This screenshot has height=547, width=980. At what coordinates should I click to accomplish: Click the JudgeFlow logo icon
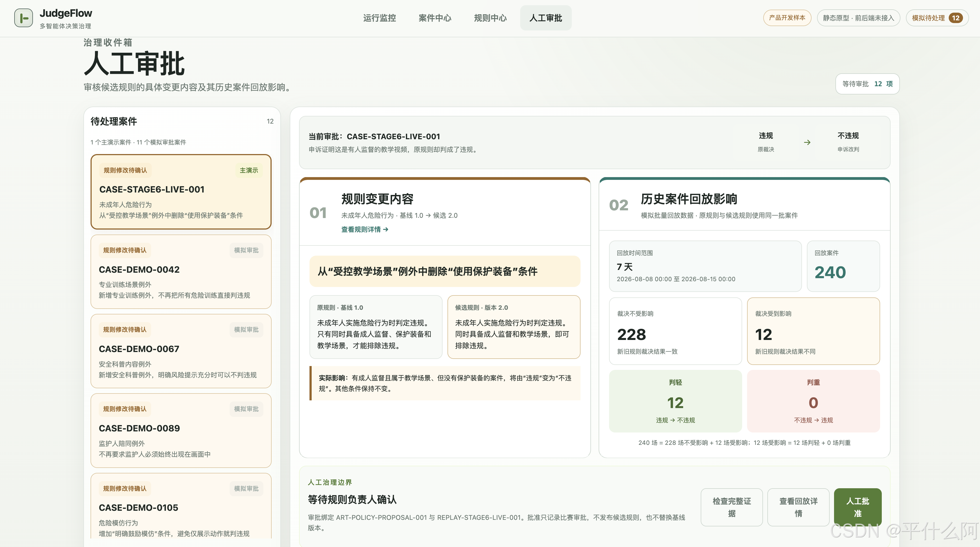24,18
